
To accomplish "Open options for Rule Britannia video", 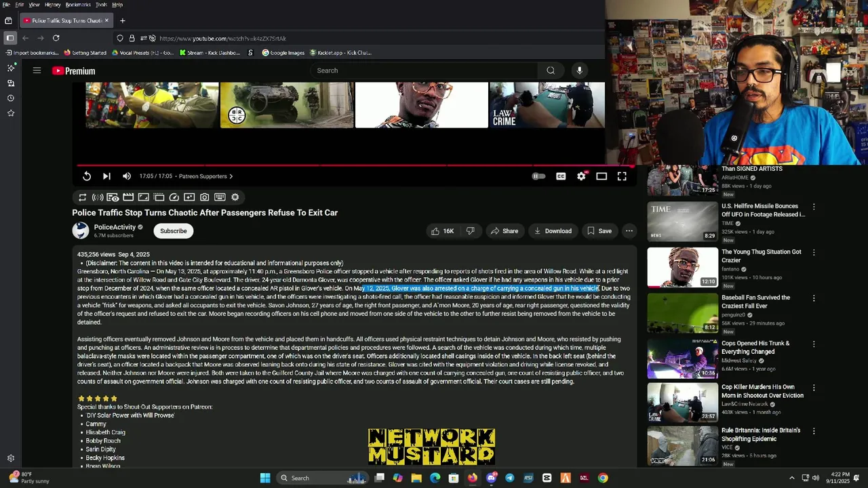I will pyautogui.click(x=814, y=431).
